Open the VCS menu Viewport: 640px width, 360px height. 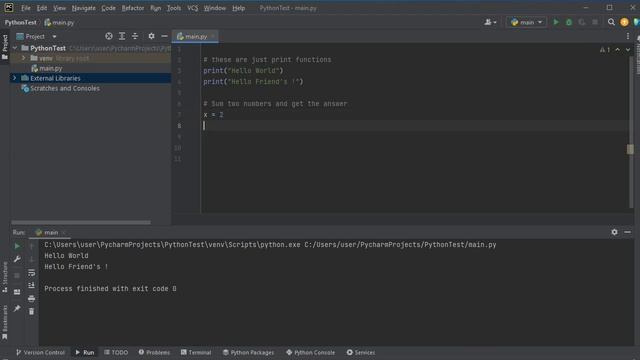coord(192,8)
